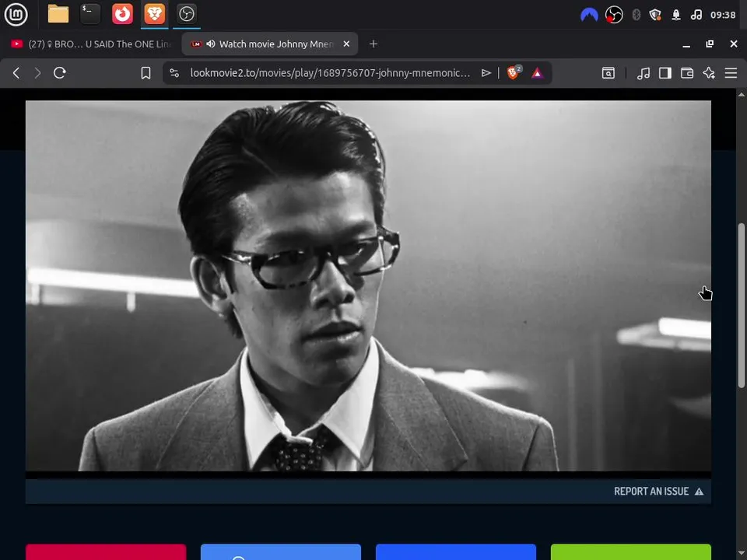Click the light blue button below player
This screenshot has height=560, width=747.
[281, 552]
